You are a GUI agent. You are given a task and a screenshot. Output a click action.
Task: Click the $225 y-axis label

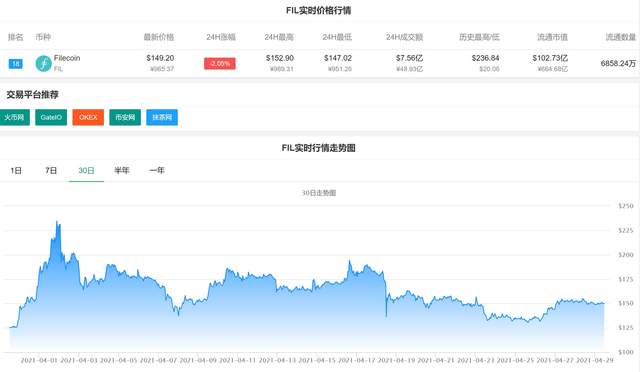pyautogui.click(x=626, y=230)
